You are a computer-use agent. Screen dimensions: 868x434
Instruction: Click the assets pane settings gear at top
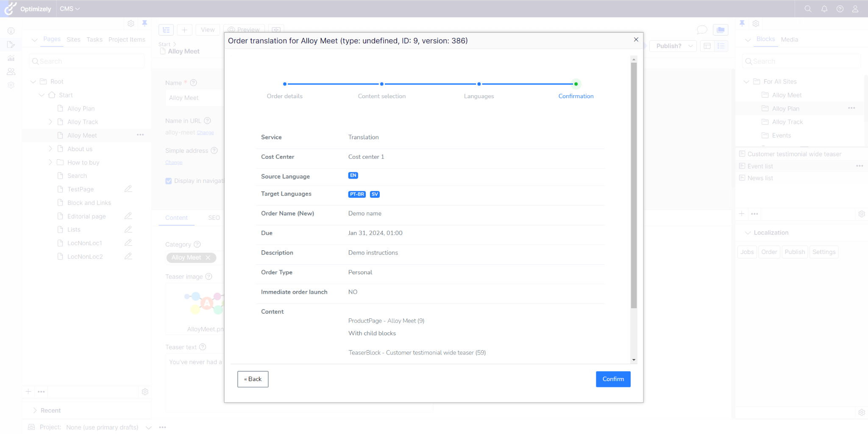(x=756, y=24)
